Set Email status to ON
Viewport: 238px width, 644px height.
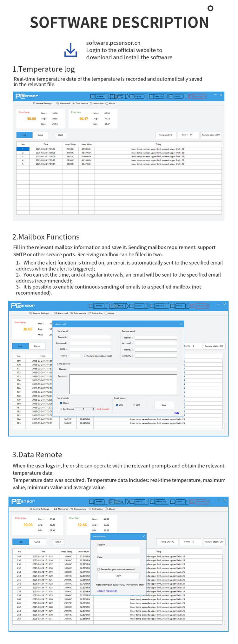[117, 405]
